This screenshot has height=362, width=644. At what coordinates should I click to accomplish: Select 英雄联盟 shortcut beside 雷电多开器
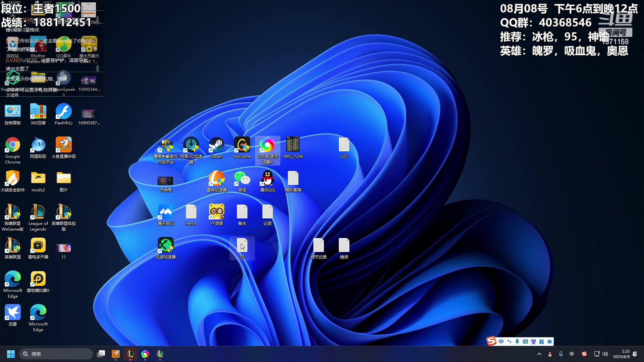click(13, 248)
